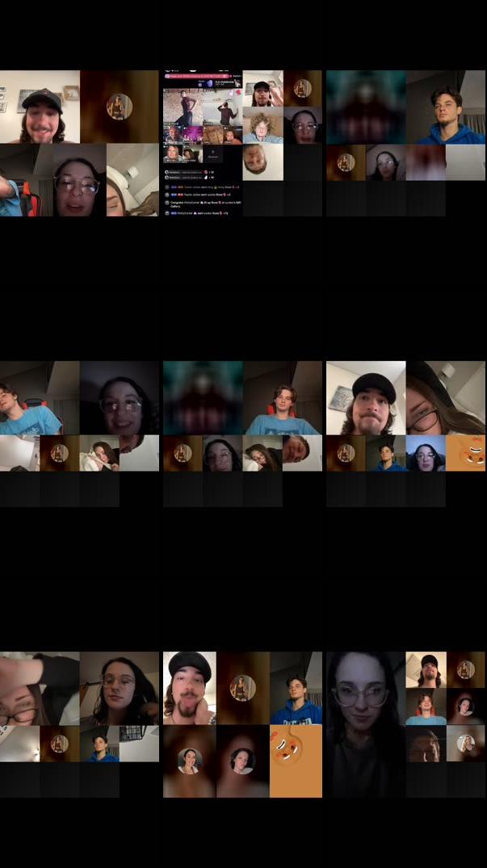Tap woman avatar on dark blur, bottom-center call

click(x=242, y=761)
